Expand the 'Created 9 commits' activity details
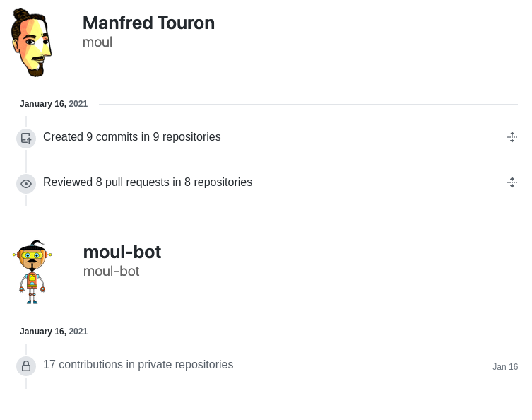The image size is (532, 420). coord(512,137)
